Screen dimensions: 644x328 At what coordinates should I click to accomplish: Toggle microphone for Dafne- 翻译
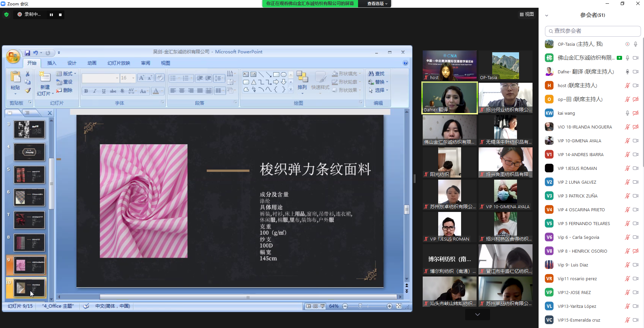pyautogui.click(x=627, y=72)
